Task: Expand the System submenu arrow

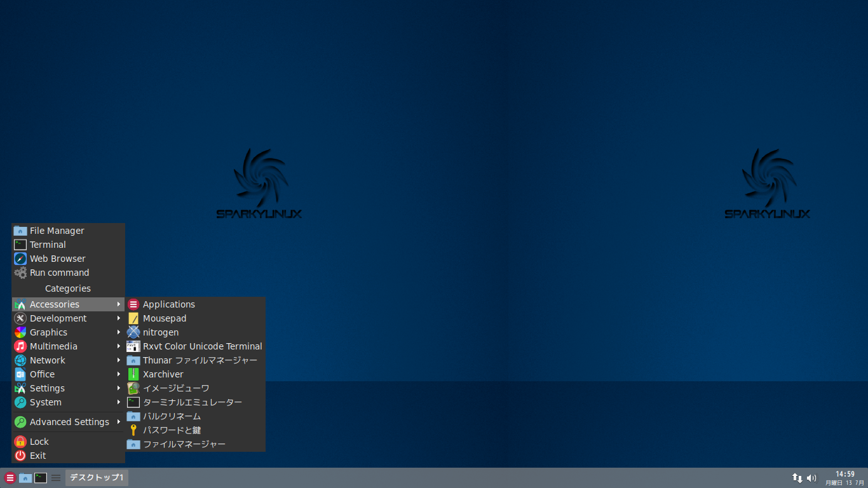Action: coord(118,402)
